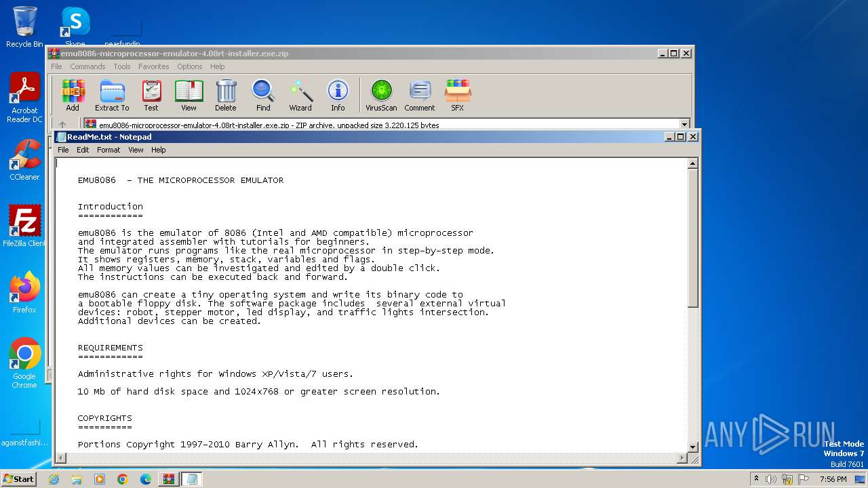Open Notepad Edit menu
Viewport: 868px width, 488px height.
click(83, 150)
